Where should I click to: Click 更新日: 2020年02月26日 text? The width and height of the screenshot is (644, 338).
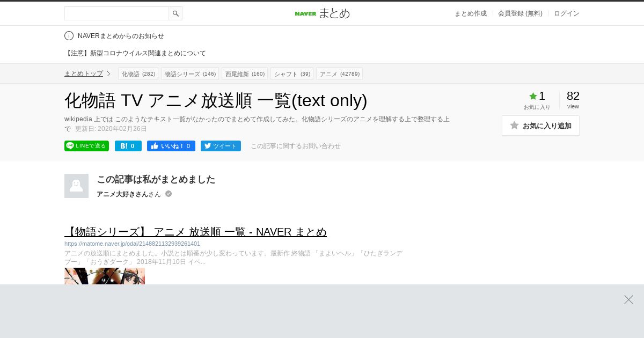(111, 129)
